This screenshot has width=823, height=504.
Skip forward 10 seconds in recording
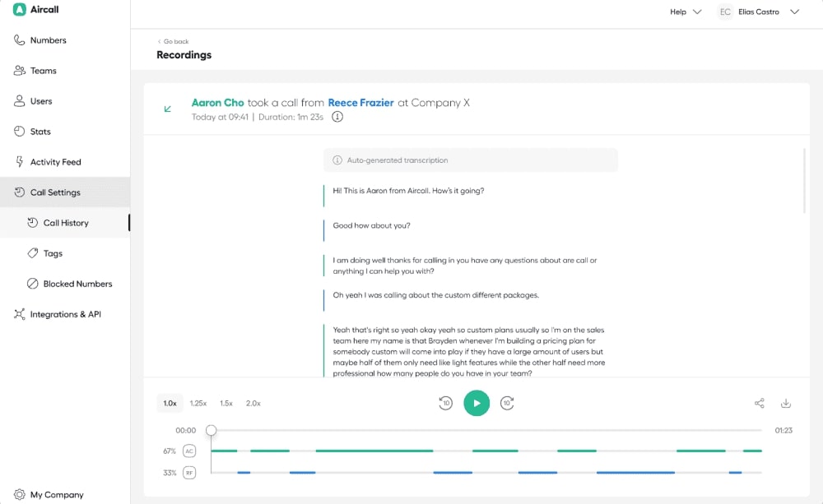pos(508,403)
